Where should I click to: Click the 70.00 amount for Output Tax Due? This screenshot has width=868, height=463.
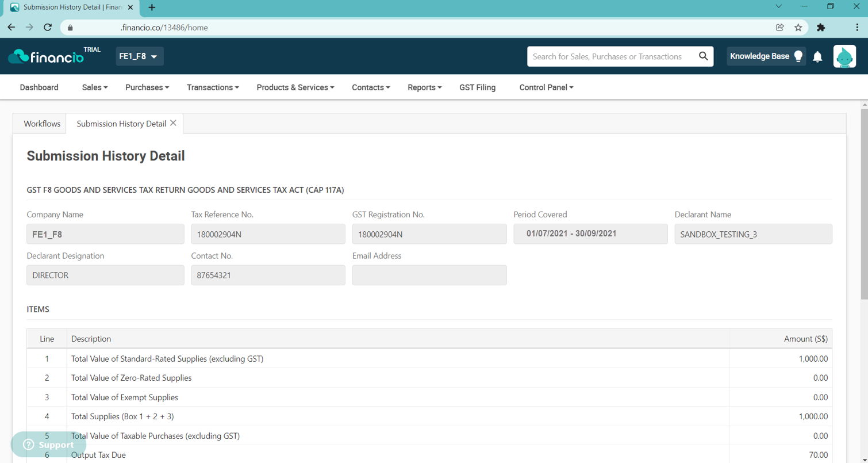[819, 455]
